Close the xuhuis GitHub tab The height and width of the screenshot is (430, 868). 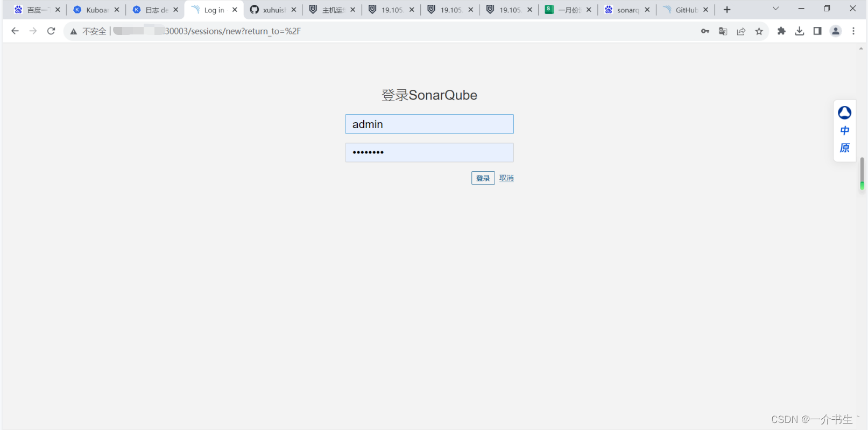[294, 10]
